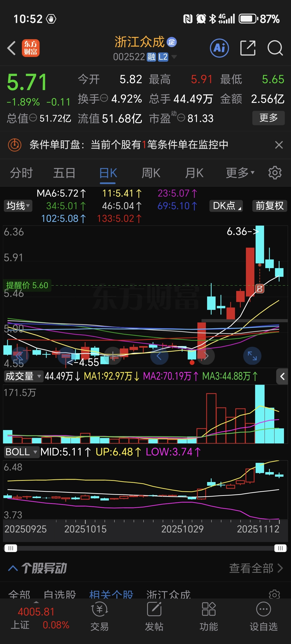Open the 更多 quote details button

click(x=268, y=118)
